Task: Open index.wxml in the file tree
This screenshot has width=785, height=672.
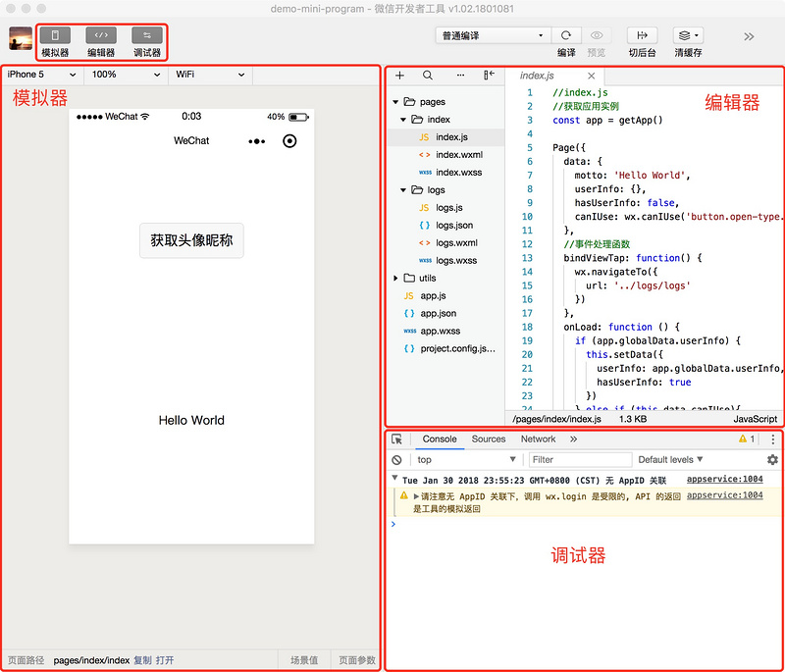Action: pyautogui.click(x=446, y=155)
